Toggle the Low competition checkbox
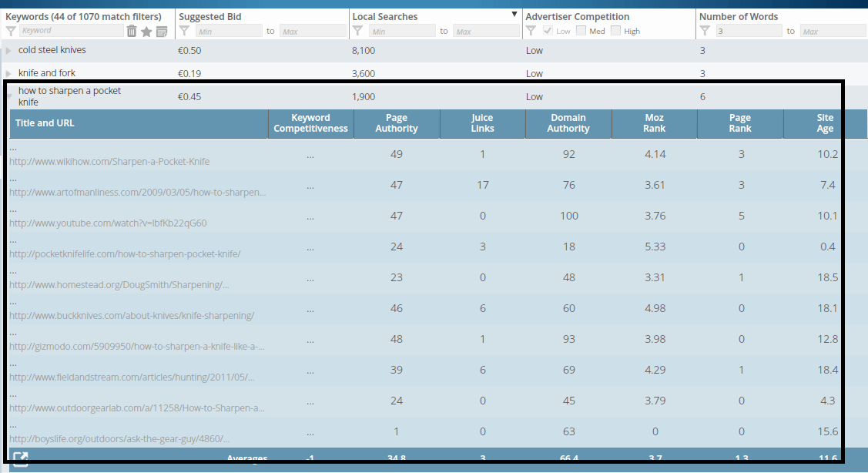 tap(548, 31)
